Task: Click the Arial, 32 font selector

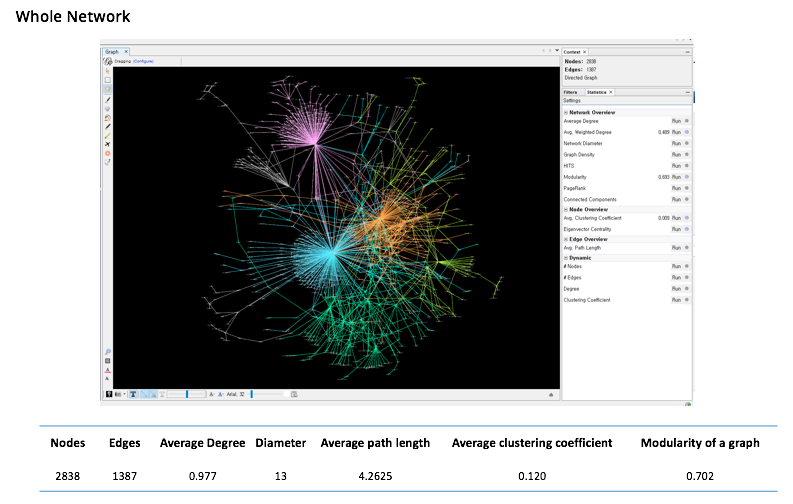Action: 236,394
